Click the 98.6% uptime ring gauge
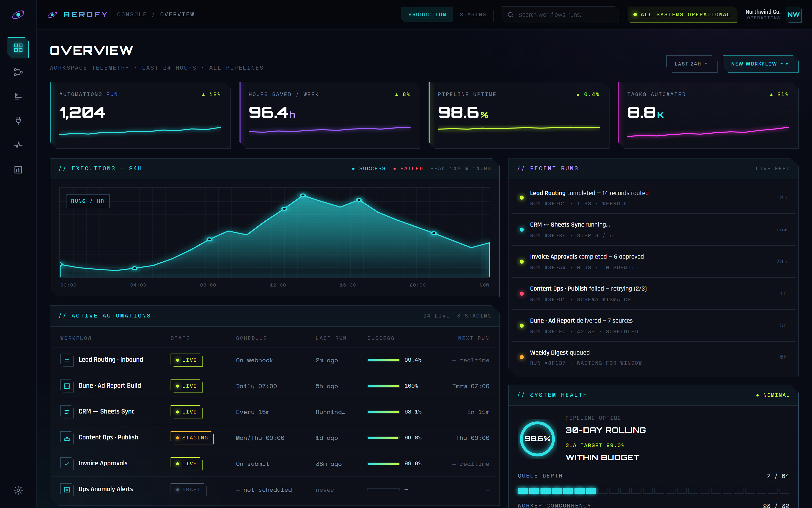This screenshot has width=812, height=508. pyautogui.click(x=537, y=438)
